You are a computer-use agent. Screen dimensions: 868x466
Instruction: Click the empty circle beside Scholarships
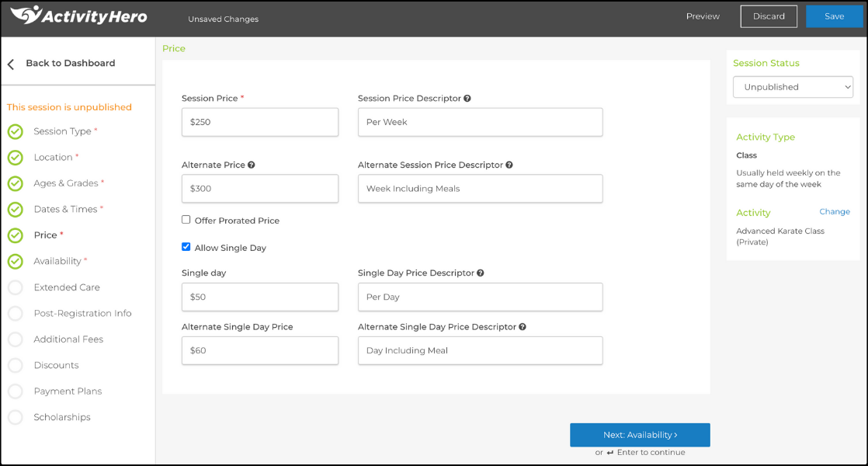click(16, 417)
